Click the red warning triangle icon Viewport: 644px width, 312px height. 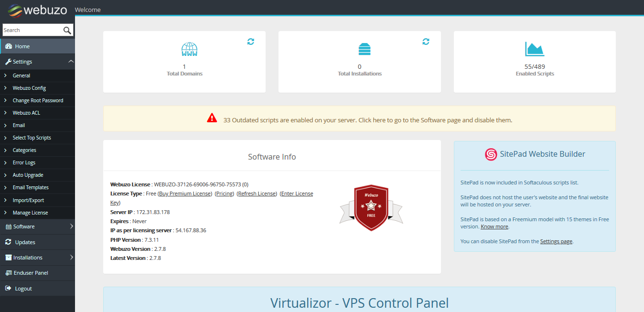[x=212, y=118]
